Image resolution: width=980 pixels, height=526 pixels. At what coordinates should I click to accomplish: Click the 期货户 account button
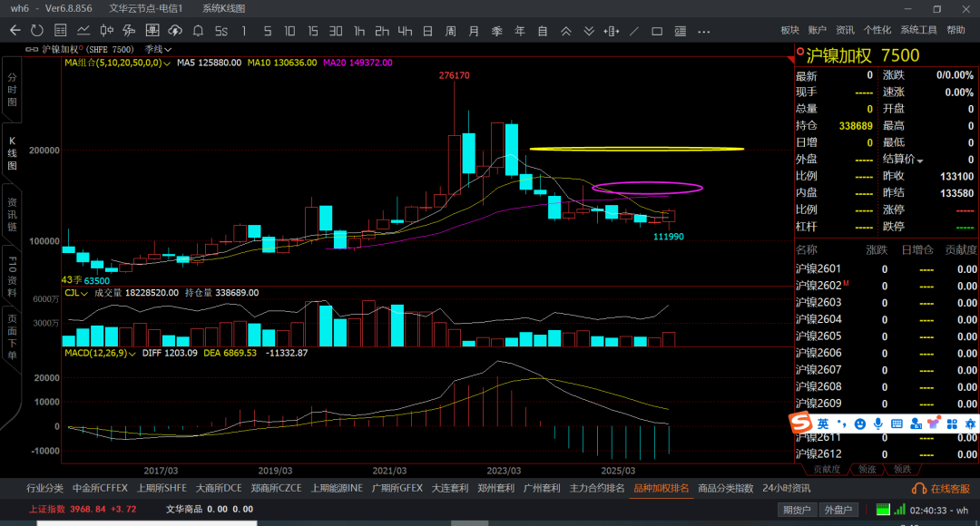[797, 510]
